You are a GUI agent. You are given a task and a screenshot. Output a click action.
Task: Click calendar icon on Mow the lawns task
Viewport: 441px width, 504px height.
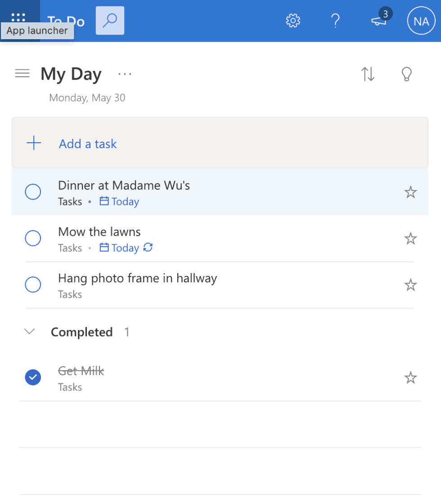click(104, 247)
